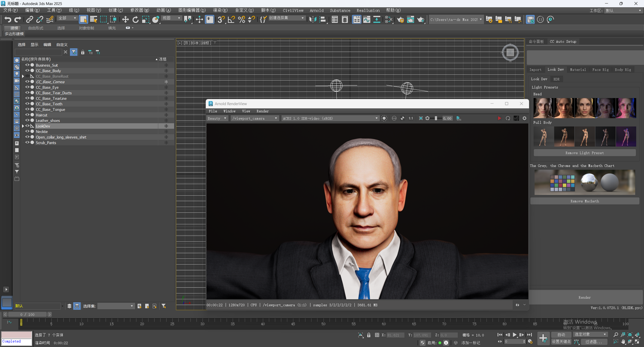Start the Arnold RenderView red play button
Screen dimensions: 644x347
(x=499, y=118)
